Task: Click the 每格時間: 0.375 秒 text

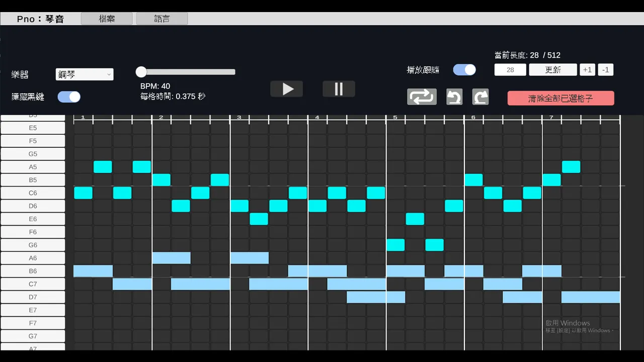Action: click(173, 97)
